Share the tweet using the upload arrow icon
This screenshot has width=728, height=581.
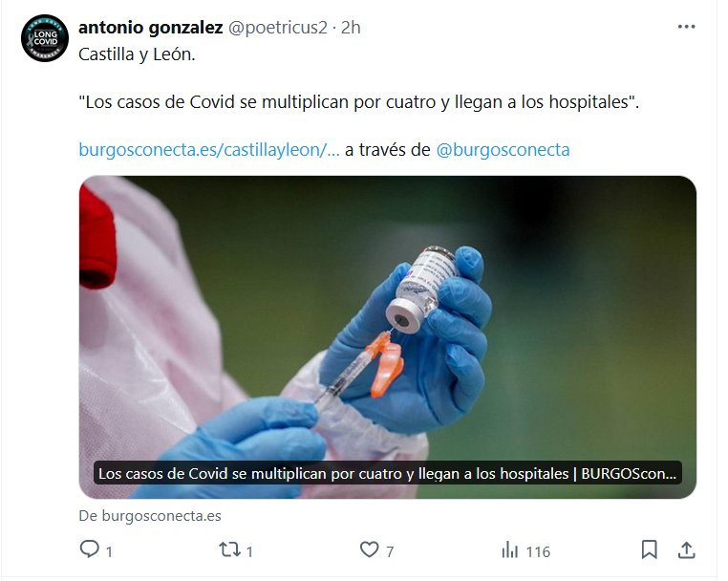pos(686,549)
